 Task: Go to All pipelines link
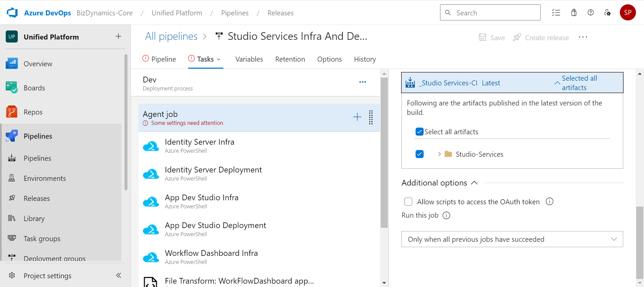171,36
